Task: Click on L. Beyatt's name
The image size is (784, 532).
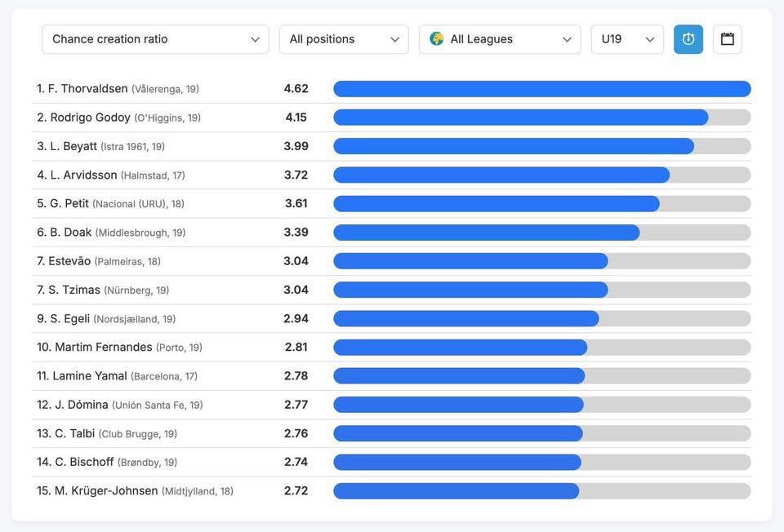Action: point(73,146)
